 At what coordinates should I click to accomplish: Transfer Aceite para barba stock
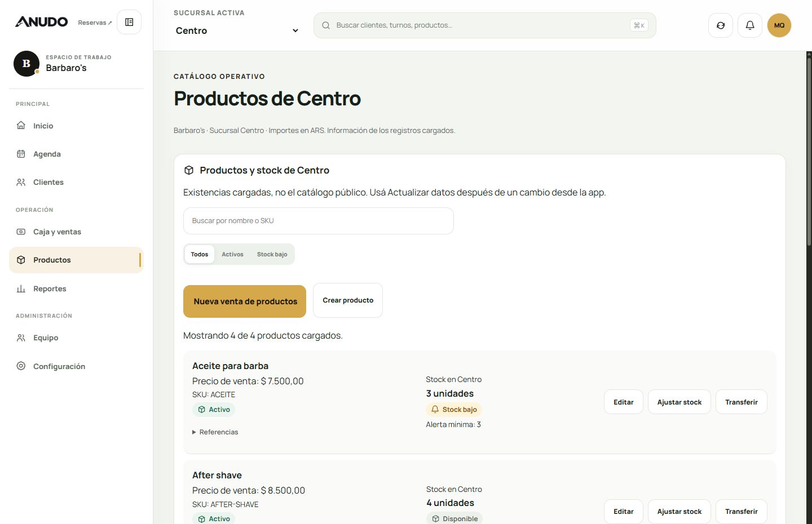click(742, 402)
